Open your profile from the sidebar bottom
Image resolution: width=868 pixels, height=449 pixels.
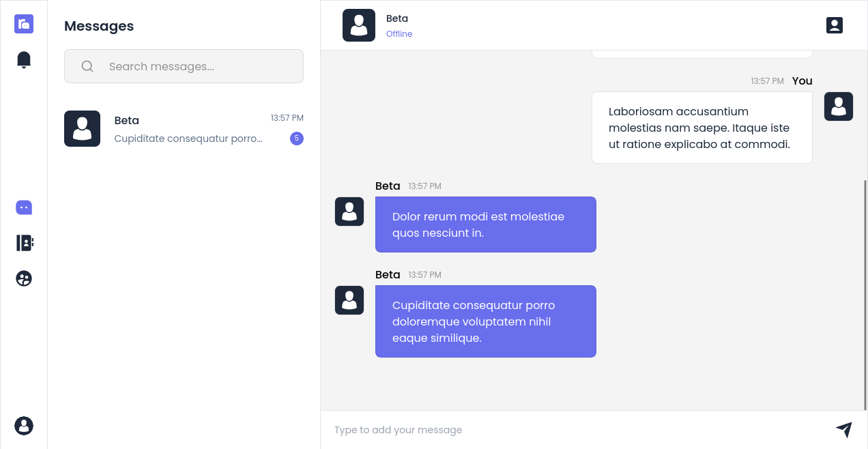(24, 426)
